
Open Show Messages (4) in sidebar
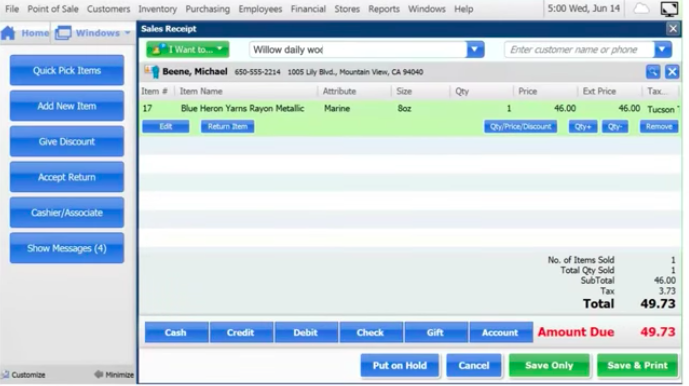[67, 248]
